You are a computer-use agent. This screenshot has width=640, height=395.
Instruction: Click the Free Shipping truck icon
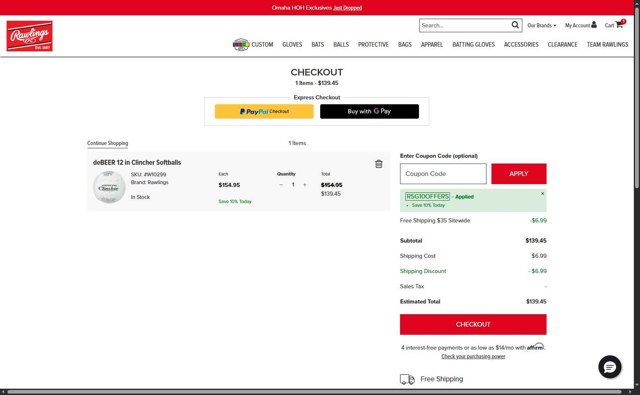click(407, 379)
